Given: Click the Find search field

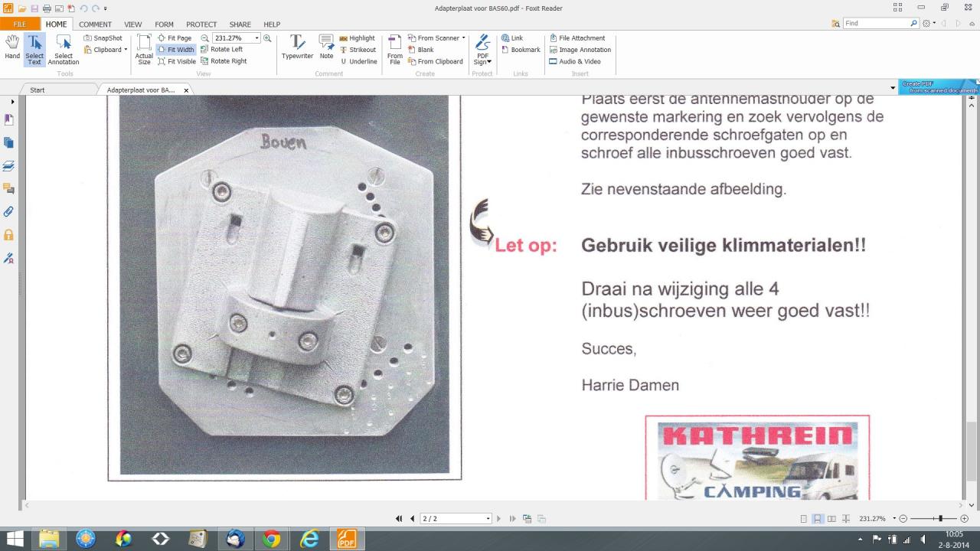Looking at the screenshot, I should point(877,24).
